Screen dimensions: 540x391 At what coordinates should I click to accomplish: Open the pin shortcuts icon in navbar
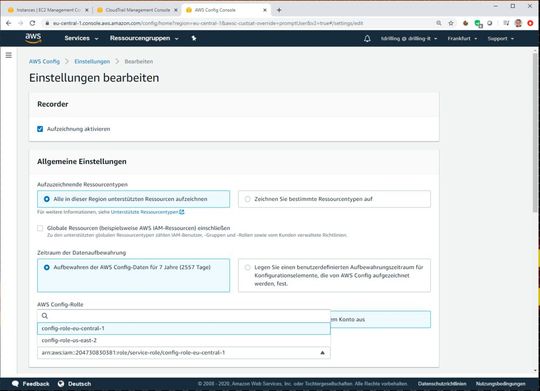click(x=194, y=38)
